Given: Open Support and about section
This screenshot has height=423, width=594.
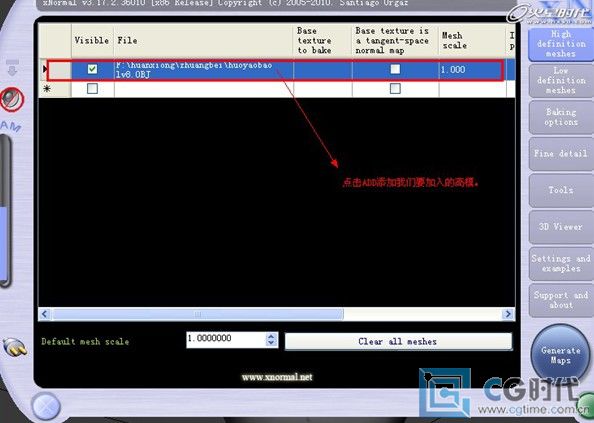Looking at the screenshot, I should (x=561, y=300).
